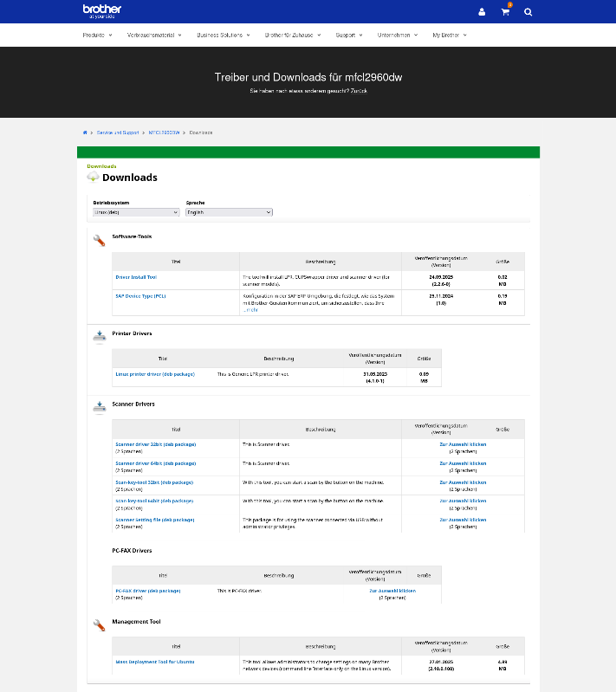This screenshot has height=692, width=616.
Task: Click the search magnifier icon
Action: point(528,12)
